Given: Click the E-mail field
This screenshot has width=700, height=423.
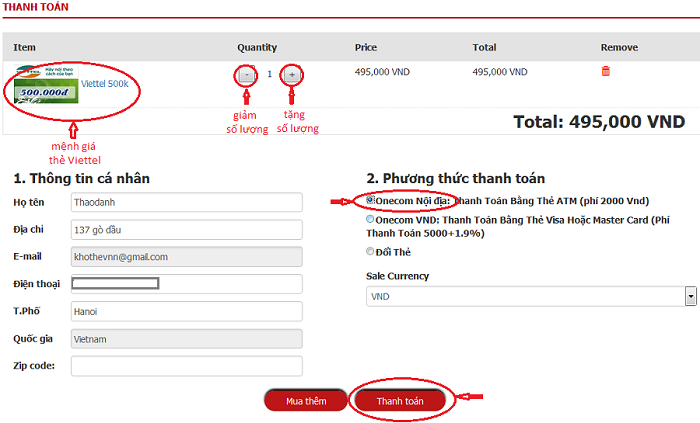Looking at the screenshot, I should 186,257.
